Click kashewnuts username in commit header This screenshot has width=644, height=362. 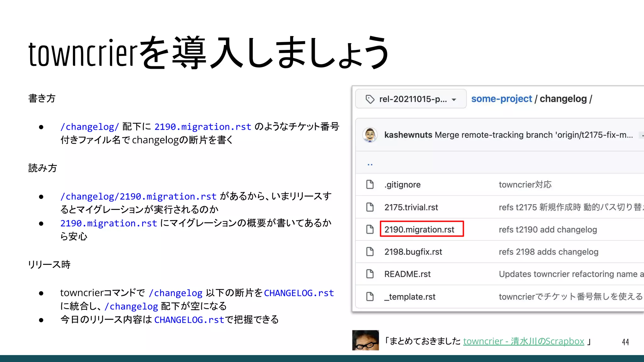click(x=408, y=135)
